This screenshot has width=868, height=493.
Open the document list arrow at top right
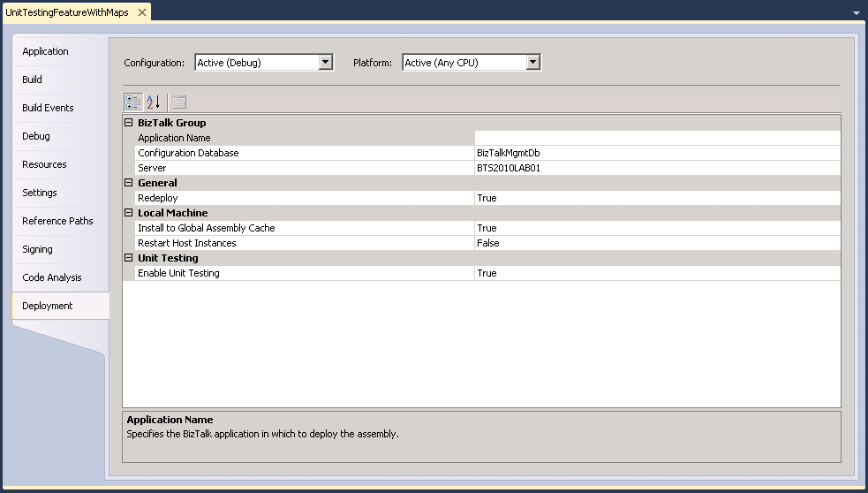857,12
